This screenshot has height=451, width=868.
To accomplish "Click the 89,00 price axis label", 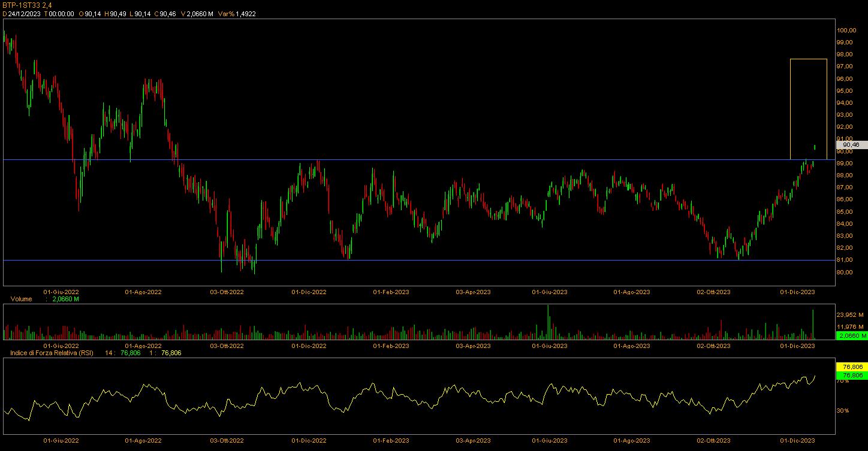I will (x=845, y=164).
